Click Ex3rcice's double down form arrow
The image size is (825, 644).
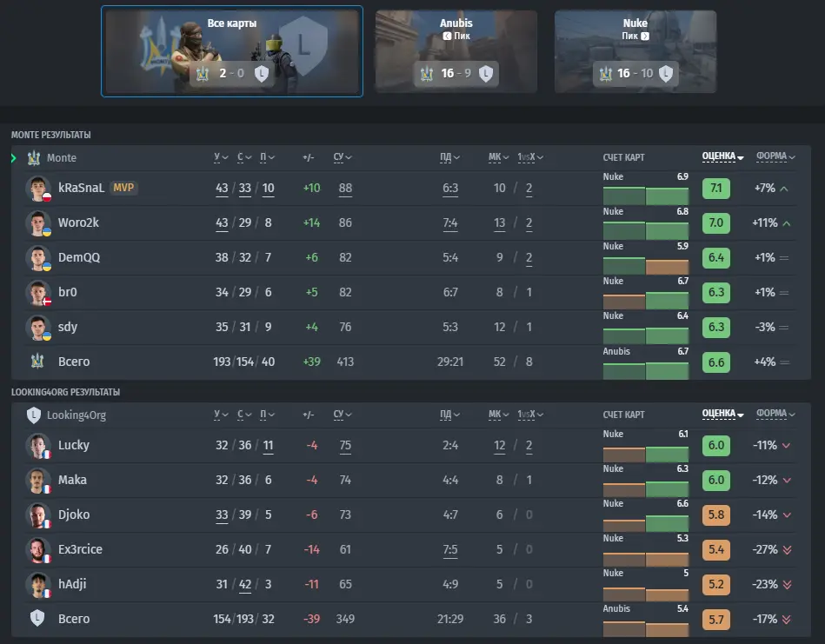tap(787, 550)
